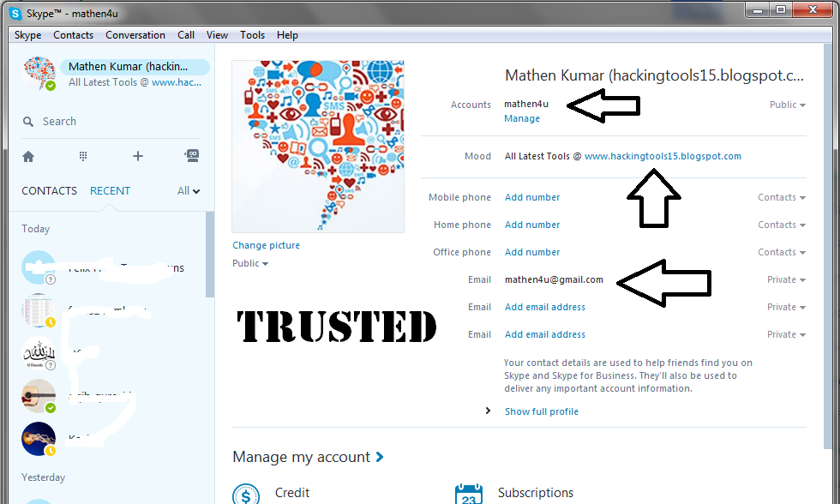This screenshot has width=840, height=504.
Task: Click own avatar in sidebar header
Action: 39,74
